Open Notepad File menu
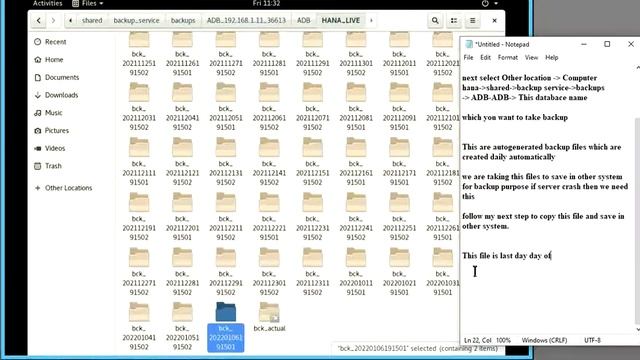 (469, 58)
